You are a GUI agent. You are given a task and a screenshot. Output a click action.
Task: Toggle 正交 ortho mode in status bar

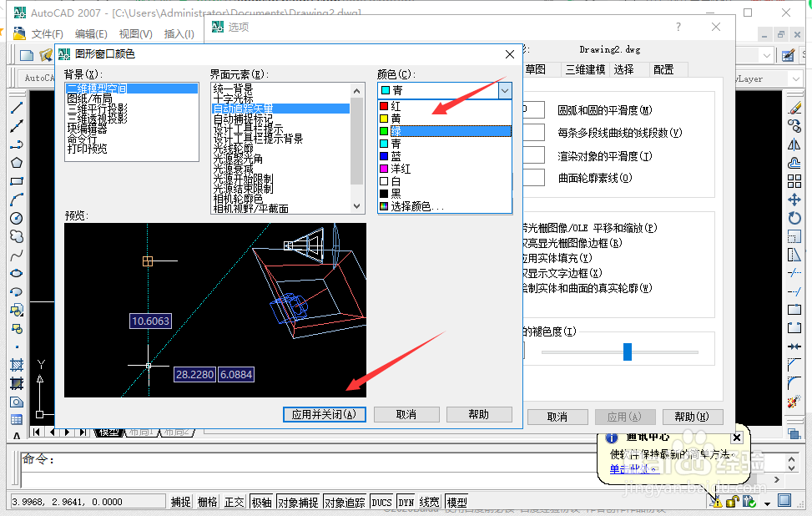coord(234,502)
